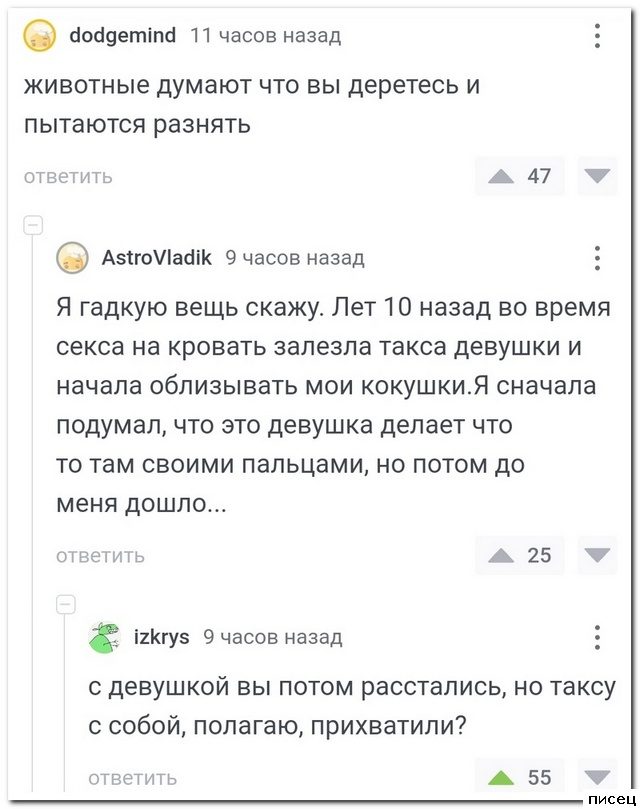The width and height of the screenshot is (640, 809).
Task: Downvote izkrys's comment
Action: point(598,777)
